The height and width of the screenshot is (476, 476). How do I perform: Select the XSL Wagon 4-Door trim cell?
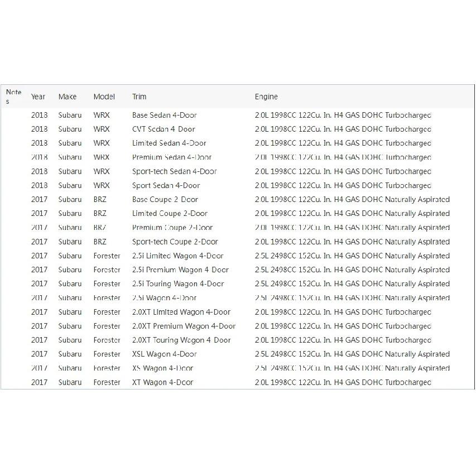click(x=164, y=354)
